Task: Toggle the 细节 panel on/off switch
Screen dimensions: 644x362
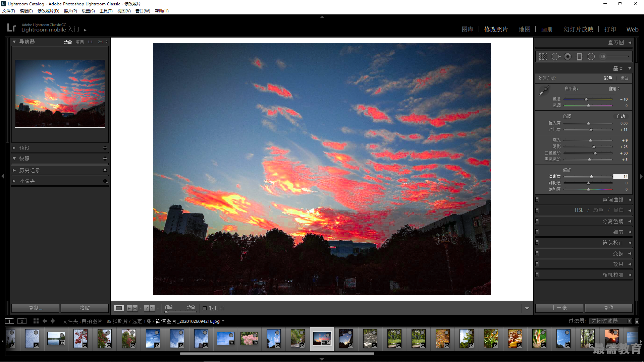Action: 537,232
